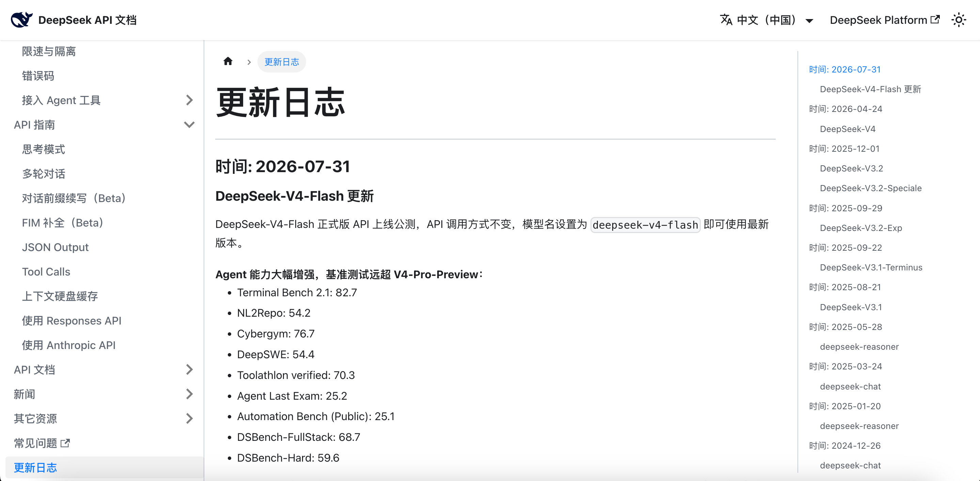The image size is (980, 481).
Task: Click DSBench-FullStack: 68.7 item
Action: tap(298, 437)
